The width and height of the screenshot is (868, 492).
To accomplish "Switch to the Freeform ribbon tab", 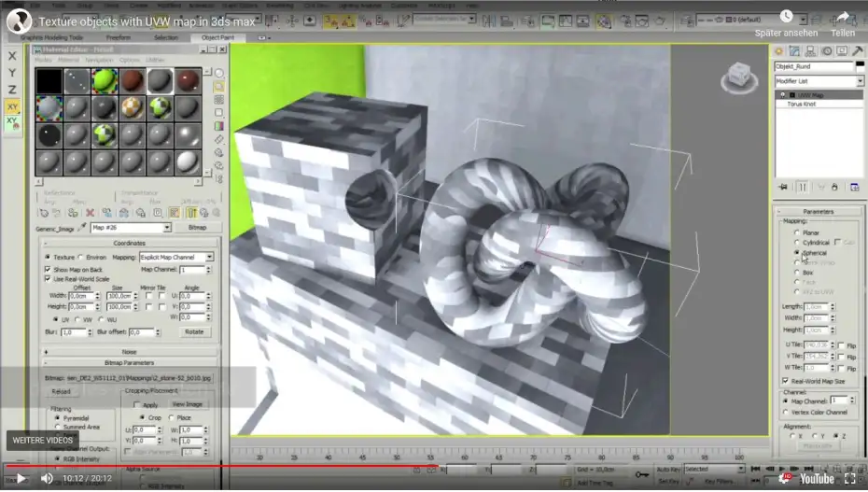I will pos(119,37).
